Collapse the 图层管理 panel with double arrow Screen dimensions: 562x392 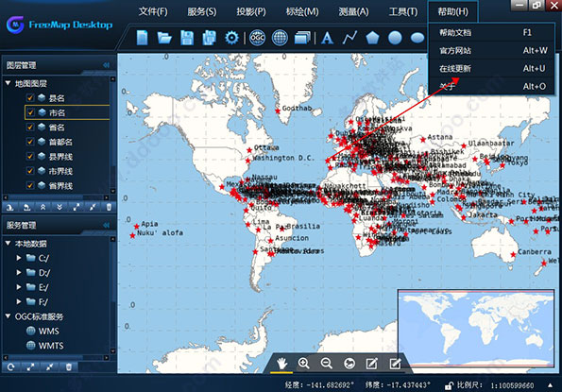(x=106, y=65)
